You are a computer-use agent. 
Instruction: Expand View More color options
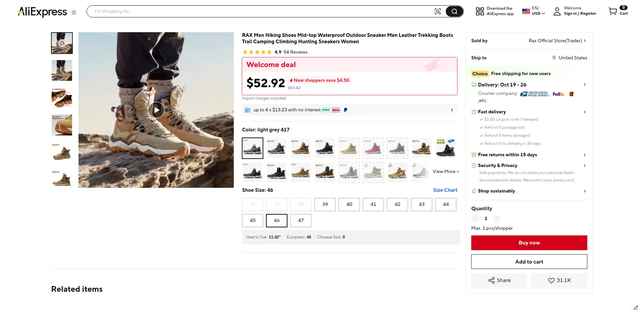pos(446,171)
